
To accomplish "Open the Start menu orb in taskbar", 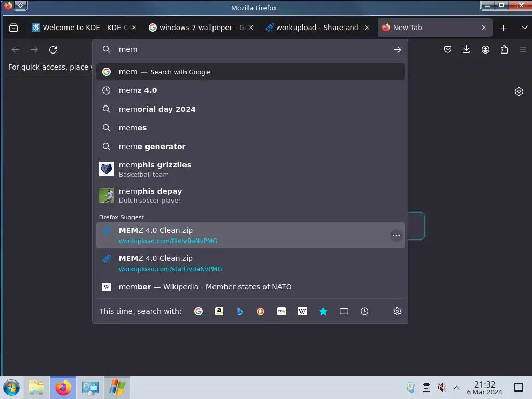I will click(x=11, y=388).
